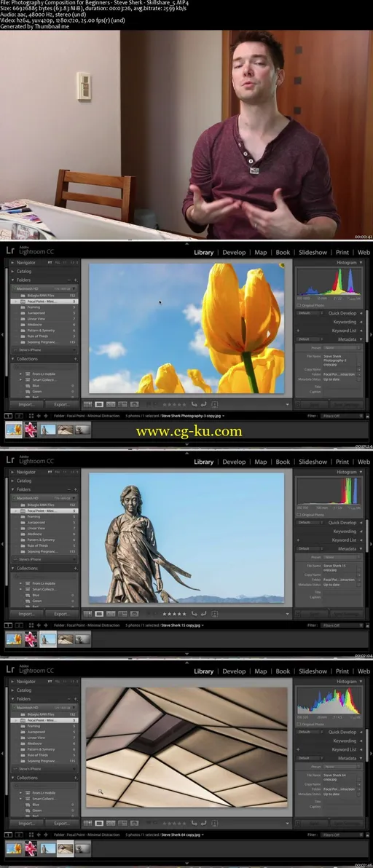The height and width of the screenshot is (868, 373).
Task: Expand Quick Develop panel in statue frame
Action: point(361,523)
